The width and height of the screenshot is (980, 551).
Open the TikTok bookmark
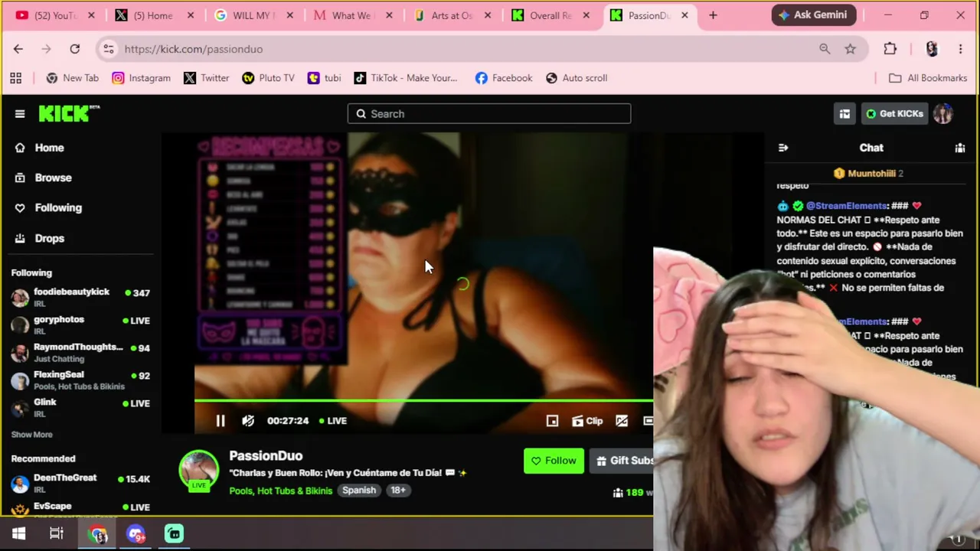click(405, 78)
